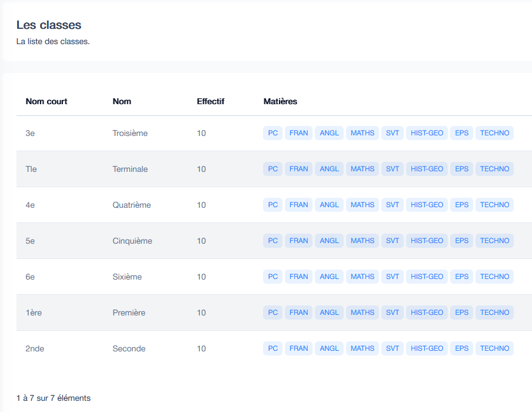This screenshot has height=412, width=532.
Task: Sort classes by the Nom column
Action: point(122,101)
